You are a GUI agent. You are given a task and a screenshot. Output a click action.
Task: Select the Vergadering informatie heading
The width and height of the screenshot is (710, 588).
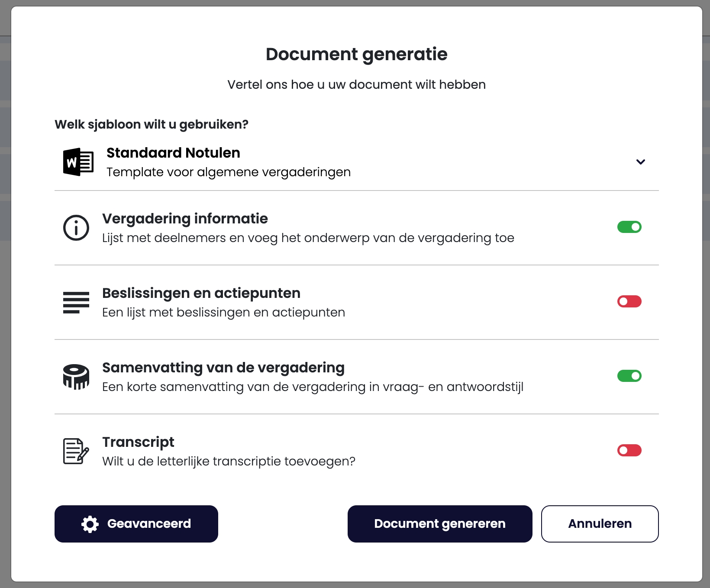pyautogui.click(x=185, y=219)
